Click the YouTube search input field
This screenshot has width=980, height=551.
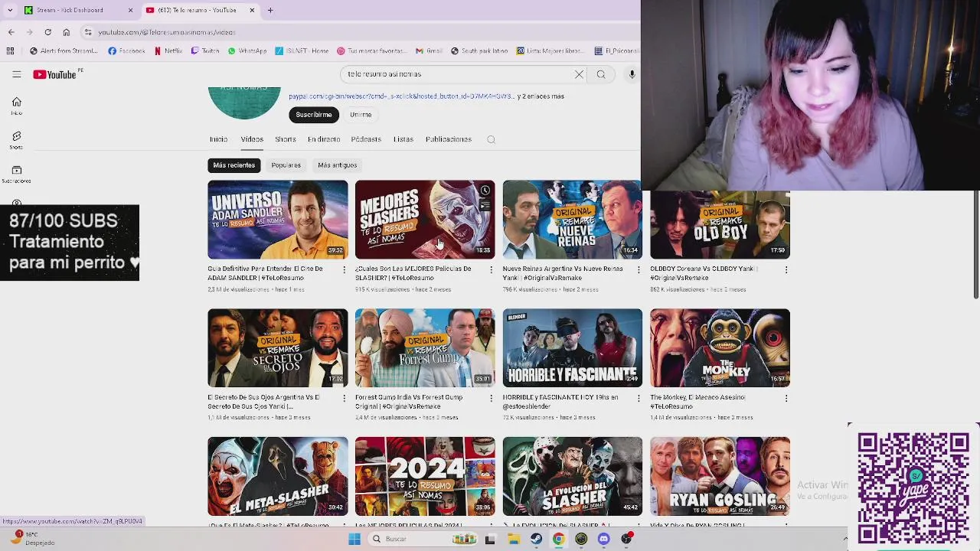(456, 74)
